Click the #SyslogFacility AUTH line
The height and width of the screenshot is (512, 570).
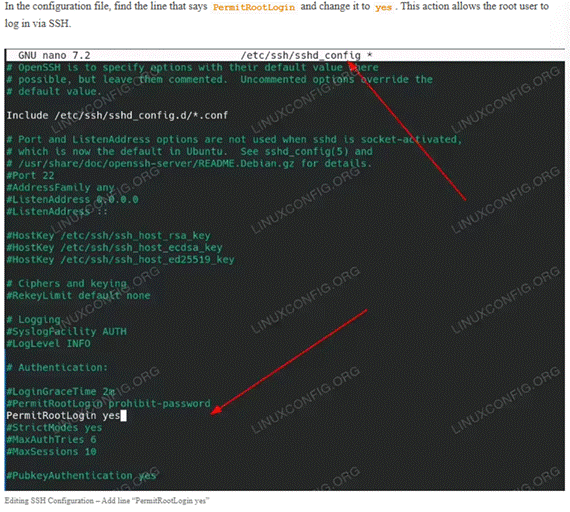66,332
